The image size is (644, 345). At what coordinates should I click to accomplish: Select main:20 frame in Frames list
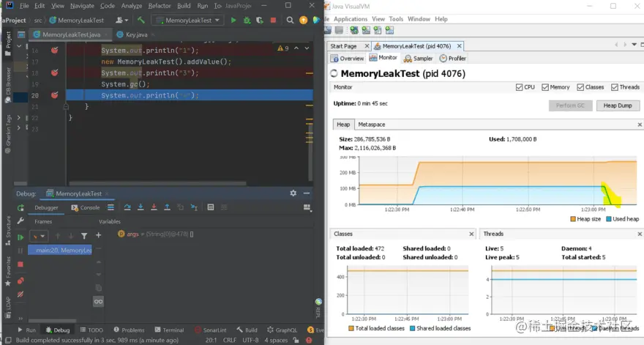coord(60,250)
